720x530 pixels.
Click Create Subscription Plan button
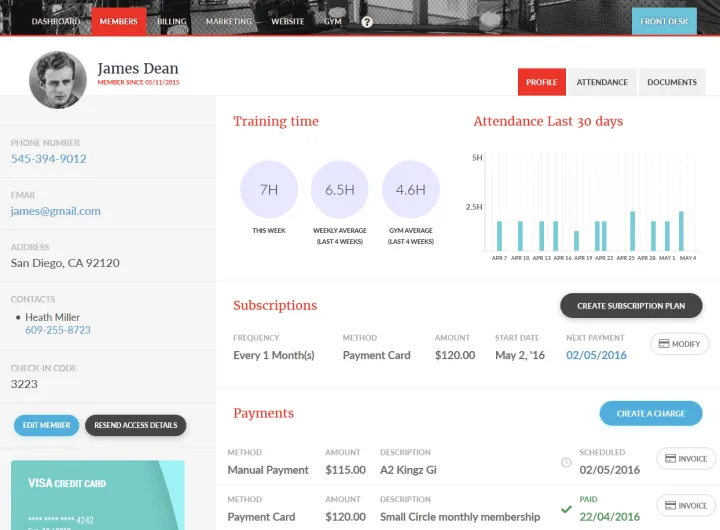click(x=631, y=305)
